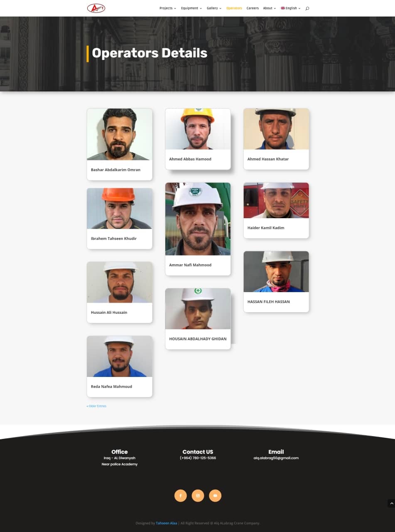Open HASSAN FILEH HASSAN's photo

276,271
